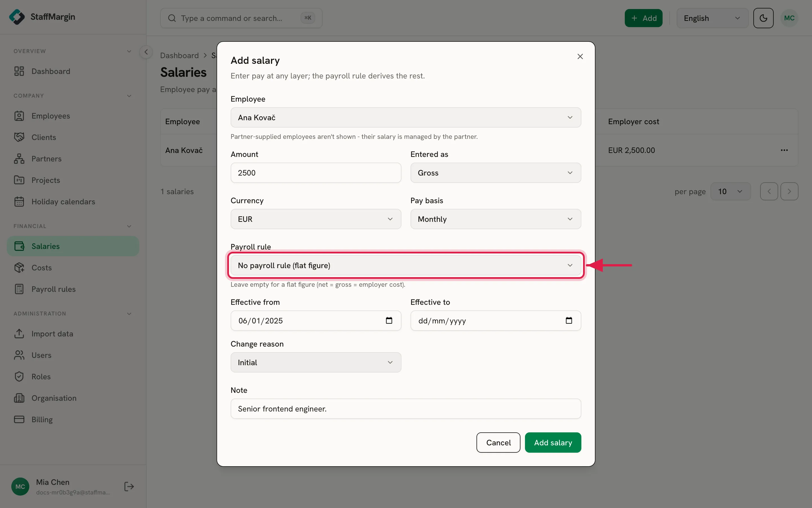Open the Entered as dropdown
The image size is (812, 508).
point(496,173)
